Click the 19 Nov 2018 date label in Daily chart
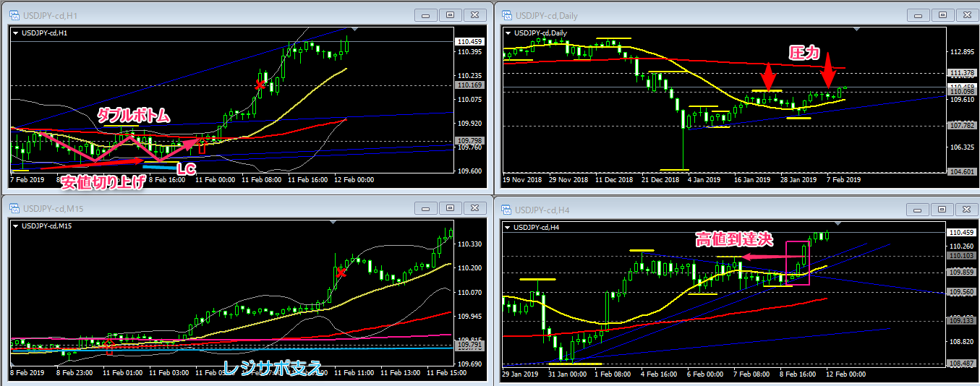Viewport: 980px width, 386px height. click(522, 180)
